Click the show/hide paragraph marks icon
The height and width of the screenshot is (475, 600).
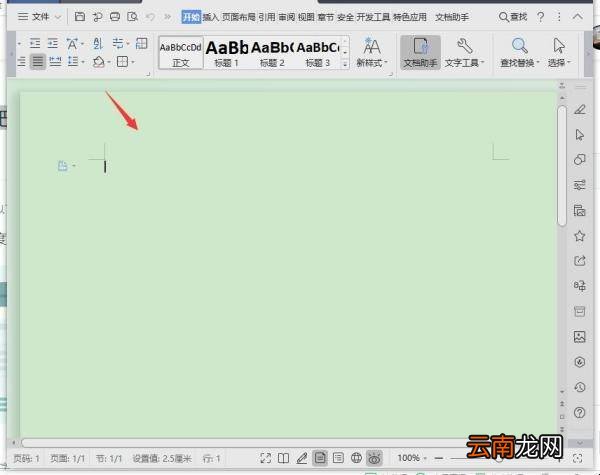118,43
